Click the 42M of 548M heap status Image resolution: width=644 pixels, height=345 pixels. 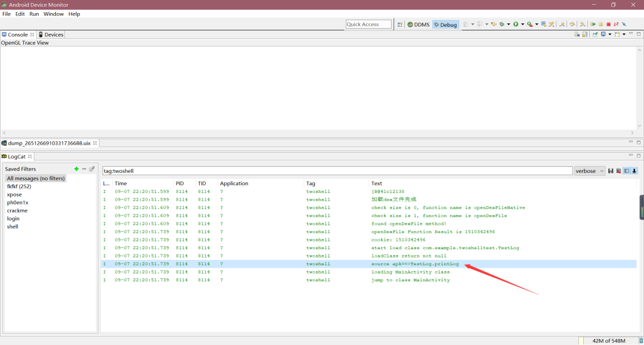[x=608, y=340]
